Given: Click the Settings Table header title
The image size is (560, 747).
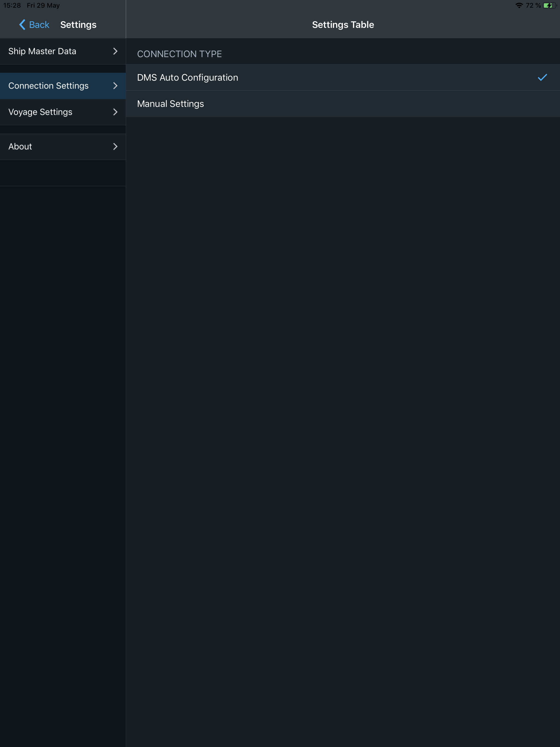Looking at the screenshot, I should coord(343,25).
